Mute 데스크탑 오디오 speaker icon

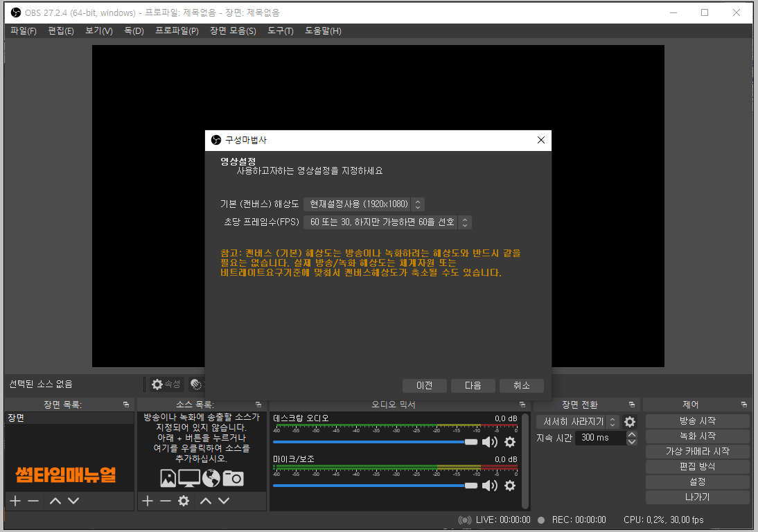[490, 442]
